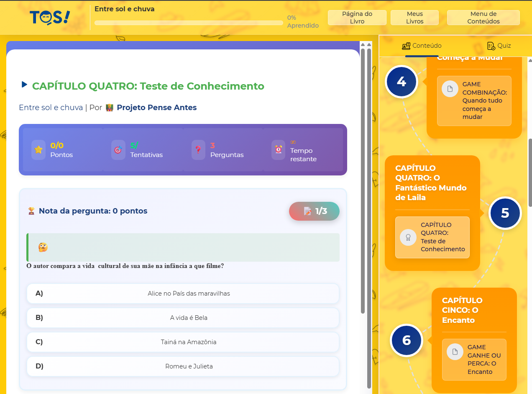Click CAPÍTULO QUATRO: O Fantástico Mundo de Laila title
The height and width of the screenshot is (394, 532).
[431, 183]
